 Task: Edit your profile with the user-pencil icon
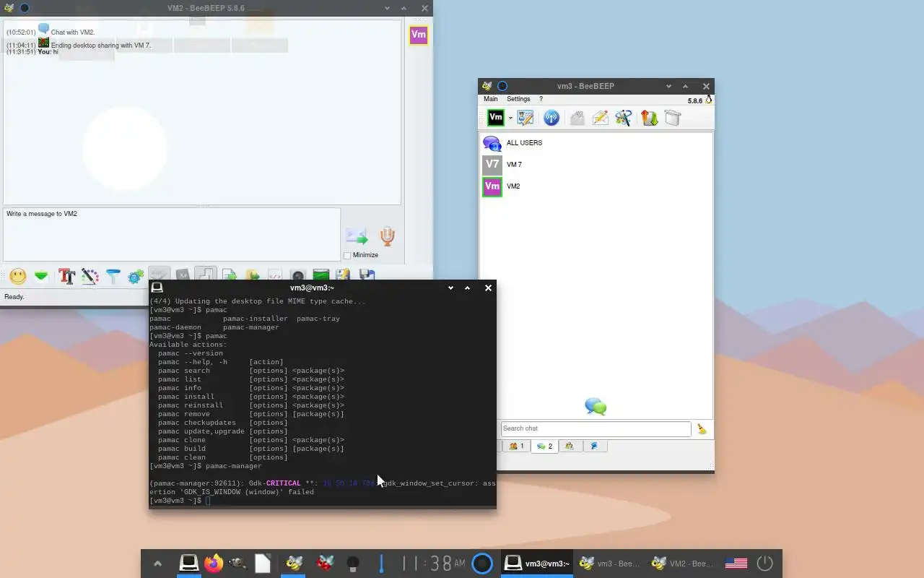(526, 118)
